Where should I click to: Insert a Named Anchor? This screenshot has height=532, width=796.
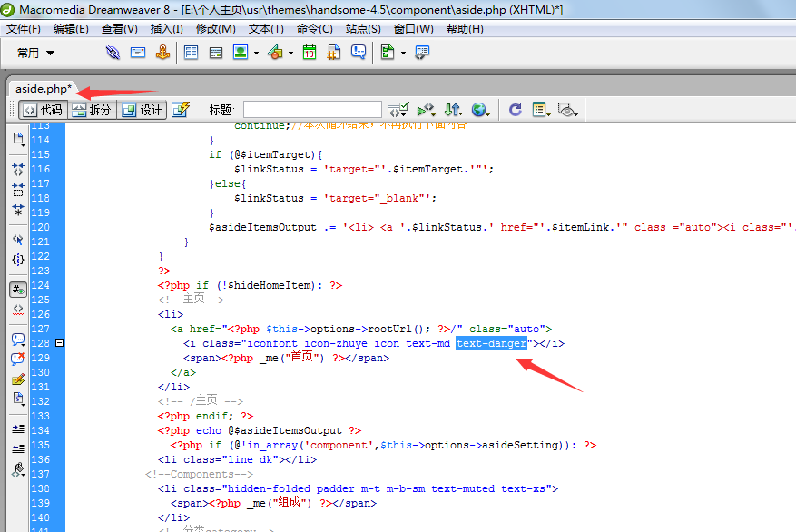pyautogui.click(x=162, y=53)
